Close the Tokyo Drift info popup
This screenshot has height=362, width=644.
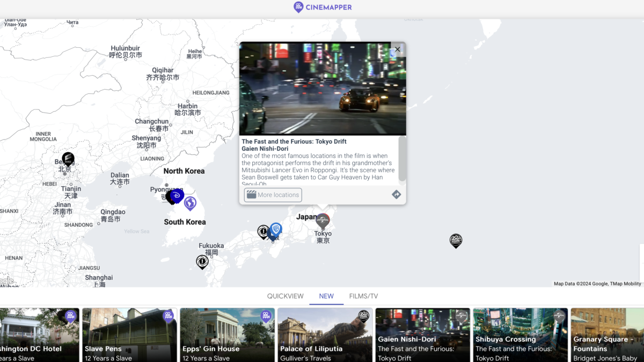pos(398,49)
